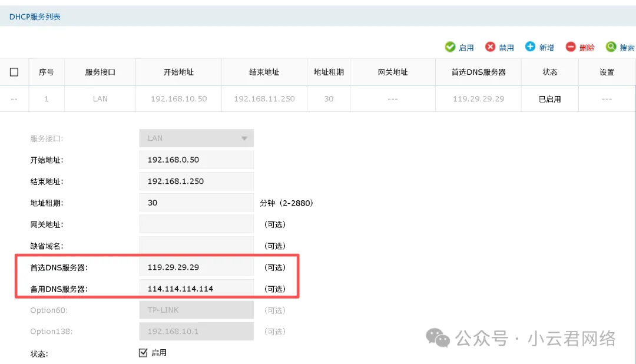Click the 备用DNS服务器 input field

196,289
